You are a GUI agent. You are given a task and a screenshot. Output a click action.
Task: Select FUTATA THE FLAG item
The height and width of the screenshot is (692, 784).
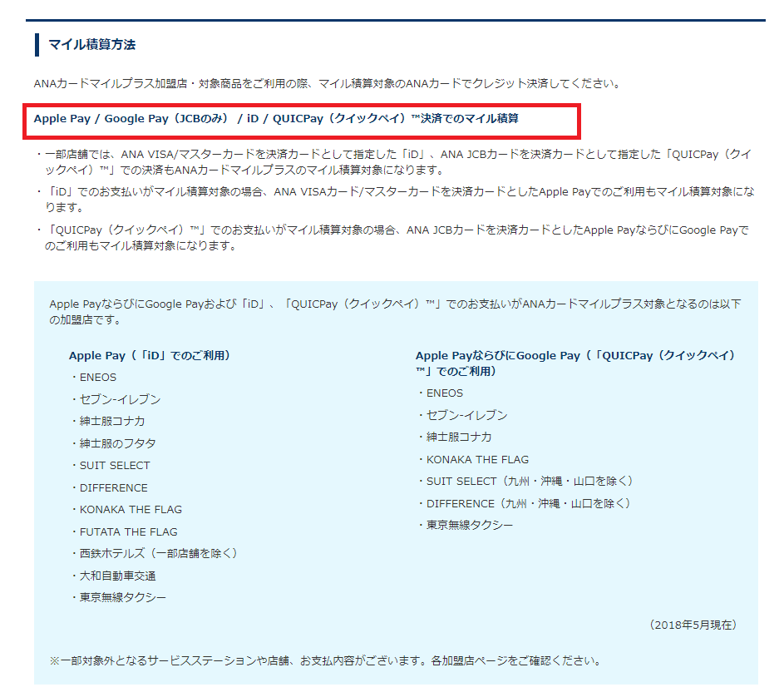coord(129,531)
